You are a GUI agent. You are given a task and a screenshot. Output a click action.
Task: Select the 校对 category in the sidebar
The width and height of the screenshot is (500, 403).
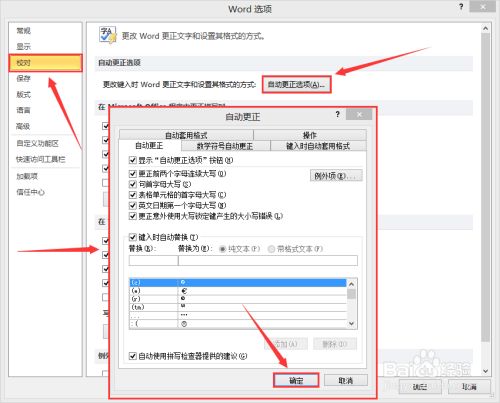(45, 63)
